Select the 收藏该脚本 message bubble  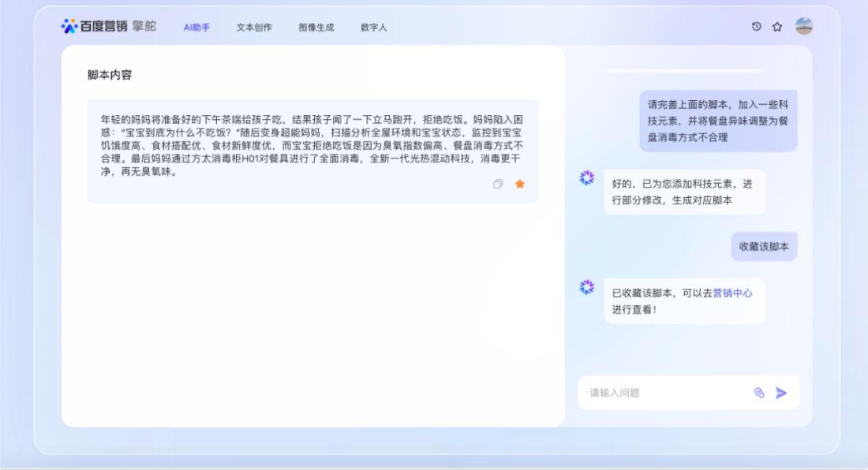[764, 246]
